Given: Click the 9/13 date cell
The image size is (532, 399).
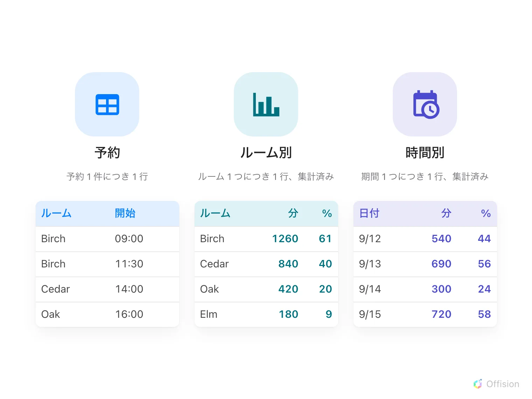Looking at the screenshot, I should click(x=370, y=264).
